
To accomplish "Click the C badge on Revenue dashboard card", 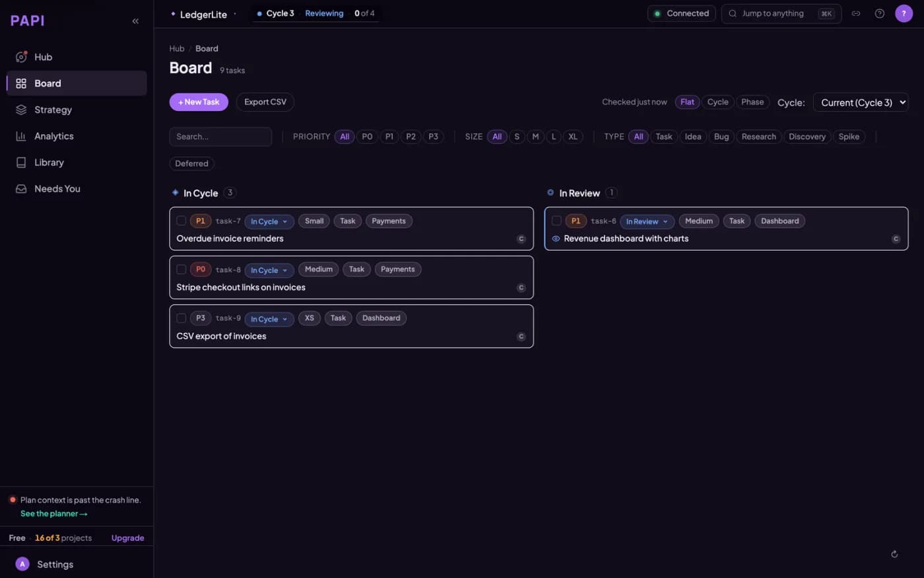I will point(896,239).
